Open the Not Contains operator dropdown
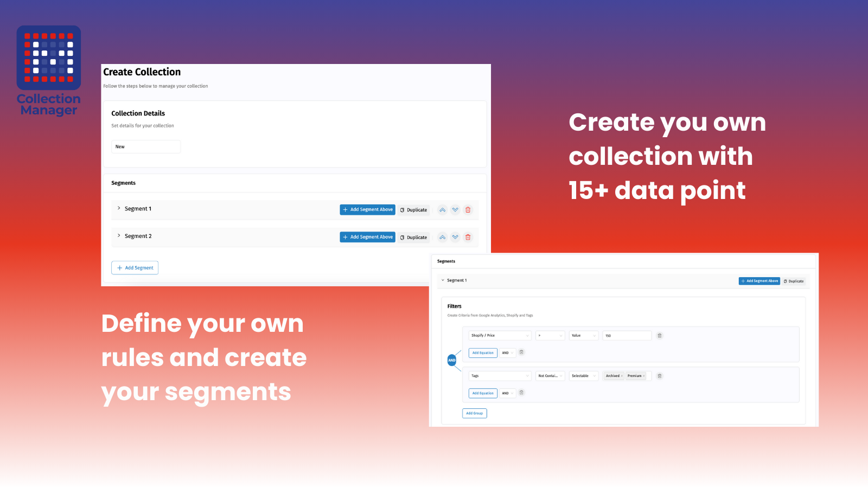The height and width of the screenshot is (488, 868). coord(550,376)
